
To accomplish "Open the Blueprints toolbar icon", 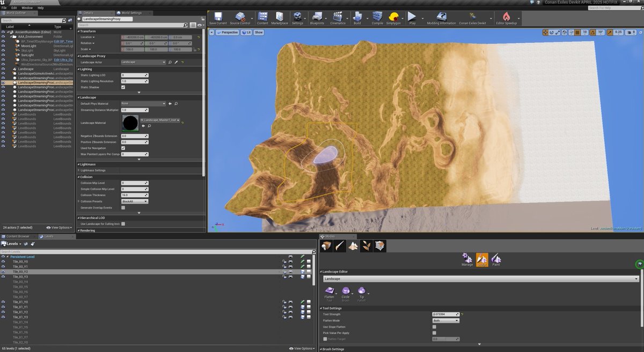I will (x=317, y=18).
